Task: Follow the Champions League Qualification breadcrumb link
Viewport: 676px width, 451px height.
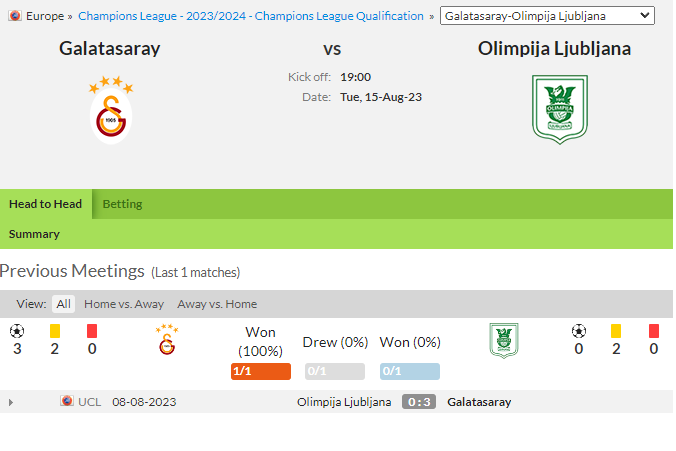Action: pos(250,16)
